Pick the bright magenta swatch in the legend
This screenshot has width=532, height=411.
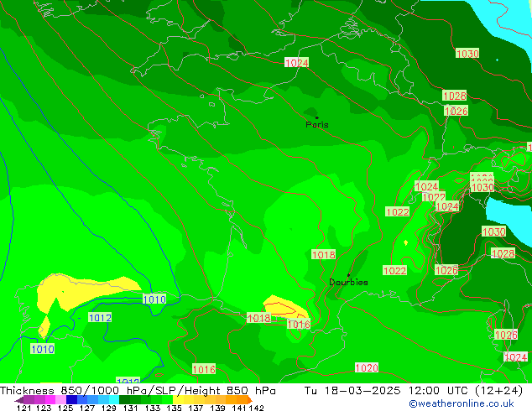[50, 399]
